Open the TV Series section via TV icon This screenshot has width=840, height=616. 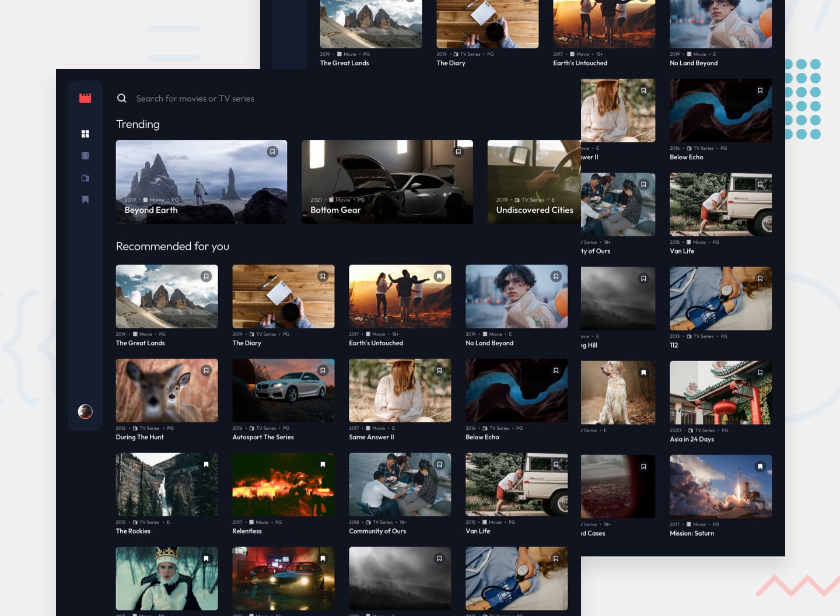(x=85, y=178)
